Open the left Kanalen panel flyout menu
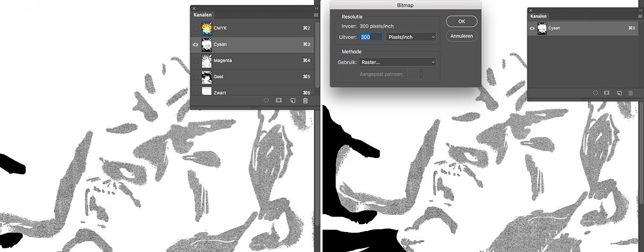644x252 pixels. [x=317, y=16]
